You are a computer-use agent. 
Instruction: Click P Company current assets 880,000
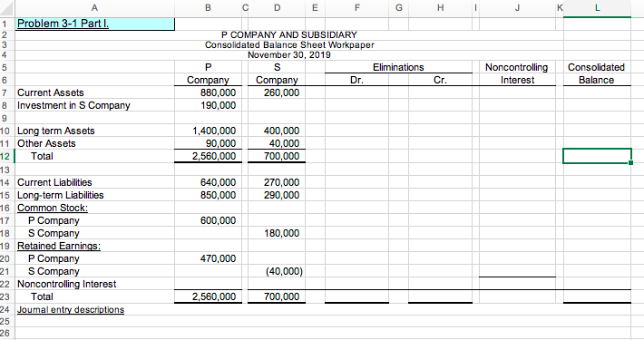(218, 92)
